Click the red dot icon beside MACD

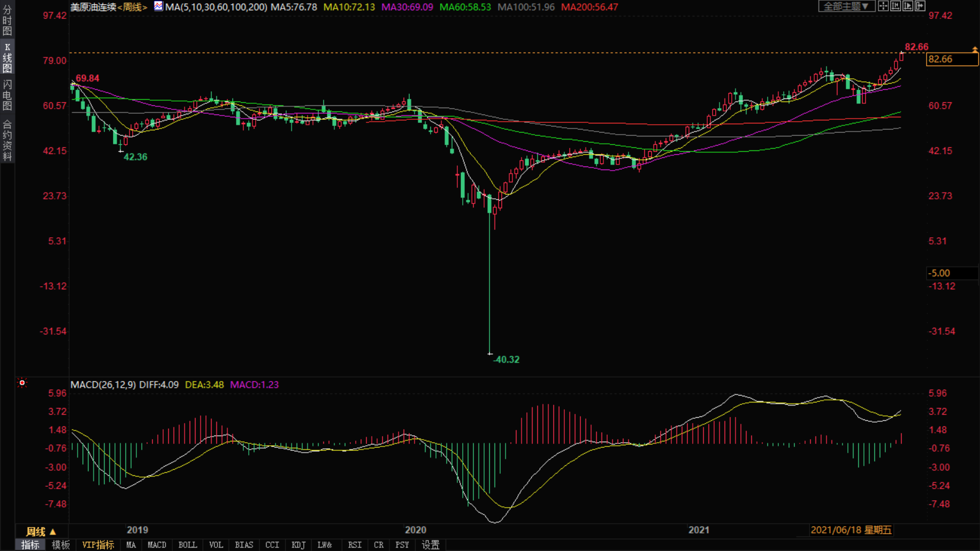(x=22, y=383)
